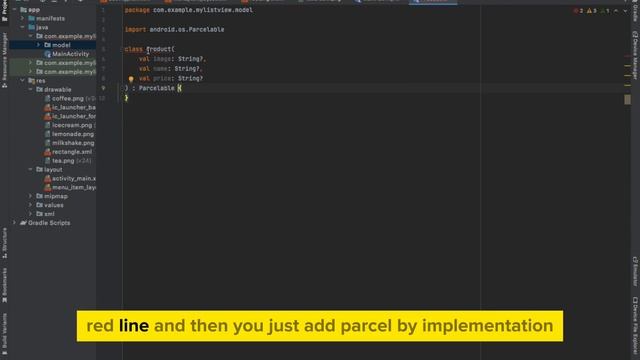Click the Parcelable supertype in line 9

[157, 88]
